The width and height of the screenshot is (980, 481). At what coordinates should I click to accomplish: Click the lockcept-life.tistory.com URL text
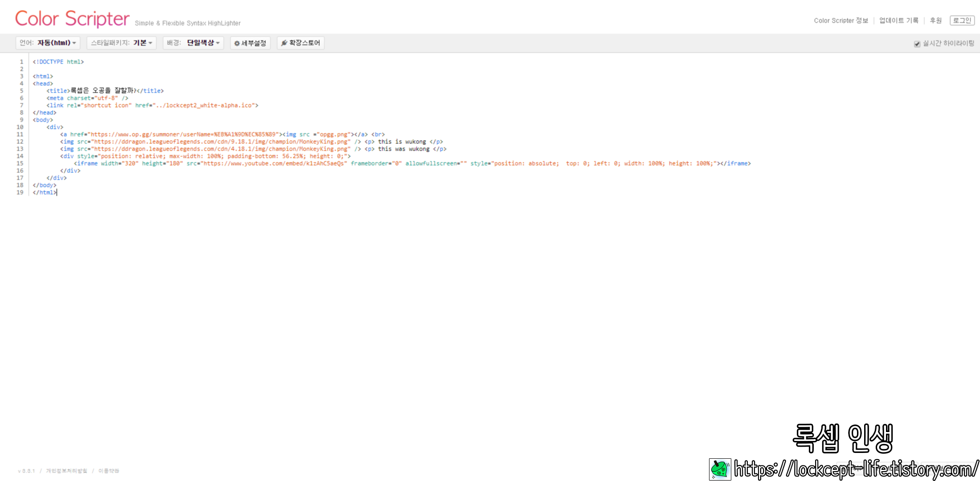tap(856, 469)
